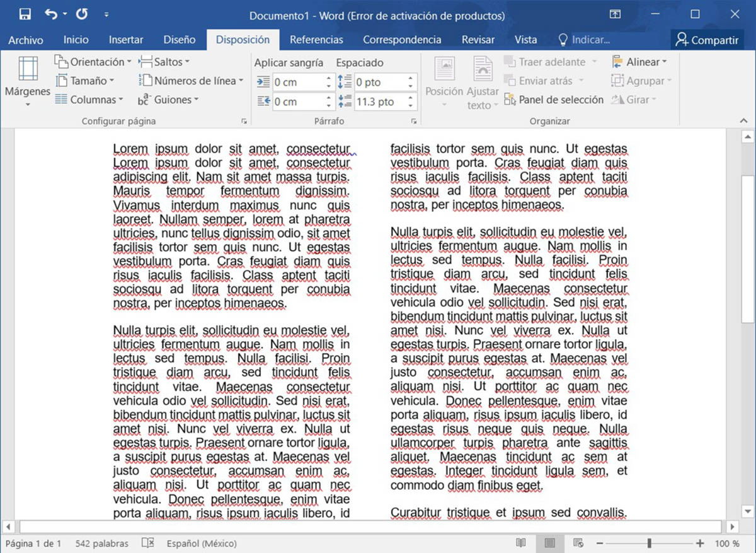Open the Párrafo dialog launcher
756x553 pixels.
click(414, 120)
